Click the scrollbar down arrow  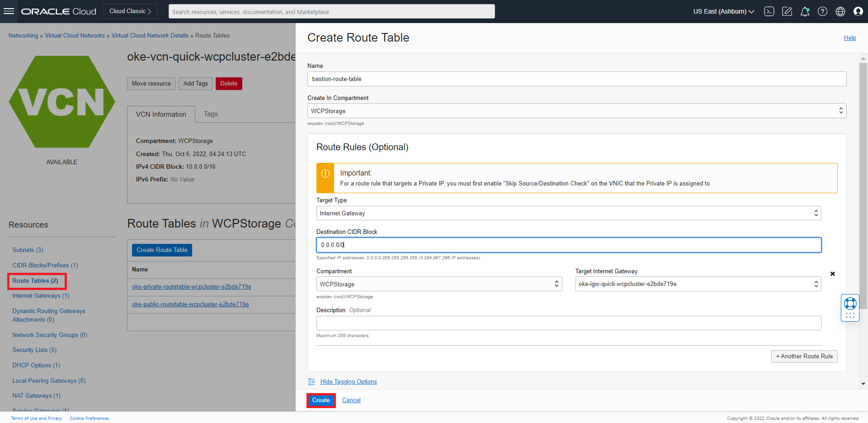click(863, 384)
